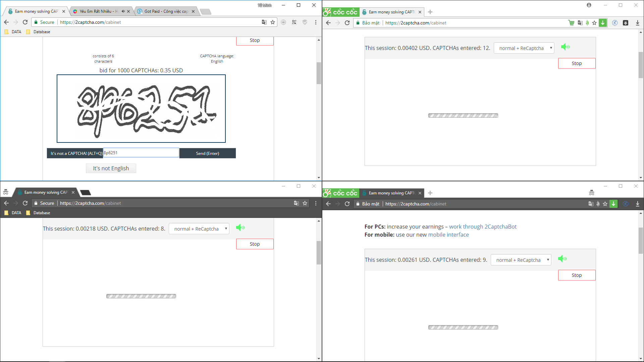Click green speaker icon in top-right window
Viewport: 644px width, 362px height.
click(x=565, y=47)
